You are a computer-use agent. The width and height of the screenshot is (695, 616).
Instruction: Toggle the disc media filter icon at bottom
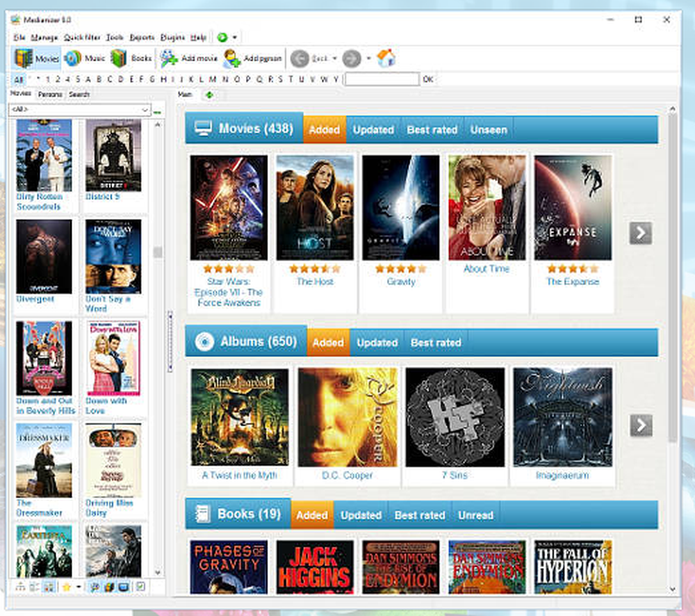[x=95, y=587]
